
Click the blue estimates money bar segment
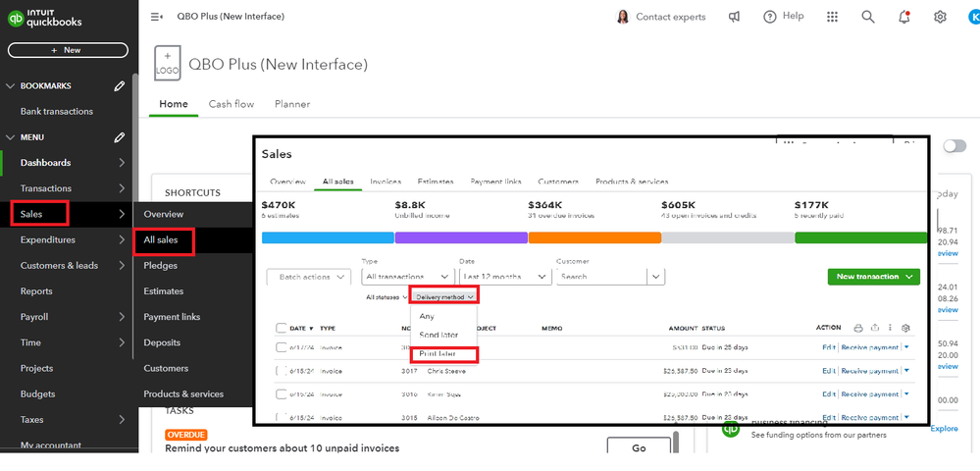[x=328, y=237]
